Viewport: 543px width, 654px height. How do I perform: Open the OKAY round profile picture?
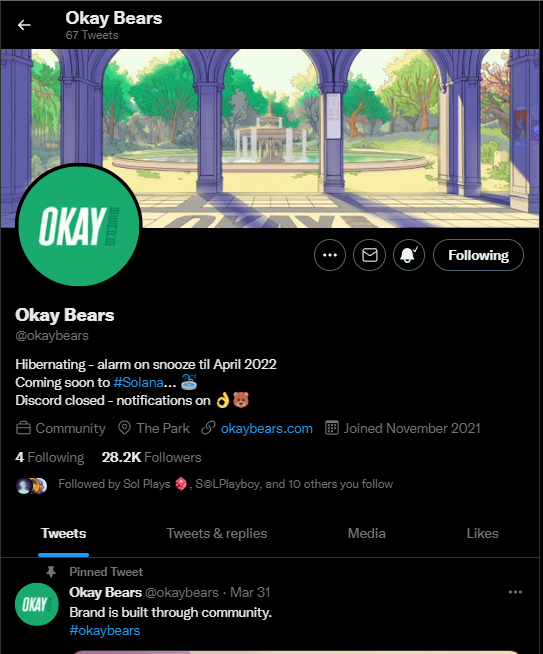coord(79,226)
